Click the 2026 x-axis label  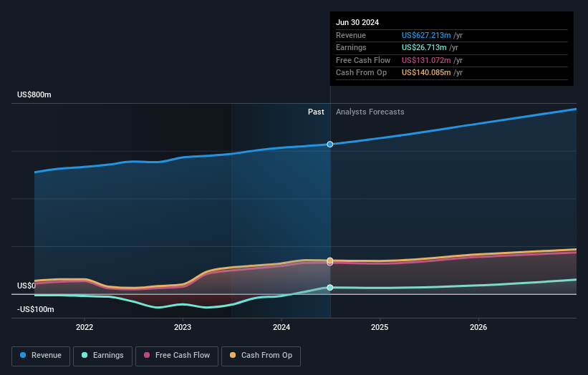(478, 327)
